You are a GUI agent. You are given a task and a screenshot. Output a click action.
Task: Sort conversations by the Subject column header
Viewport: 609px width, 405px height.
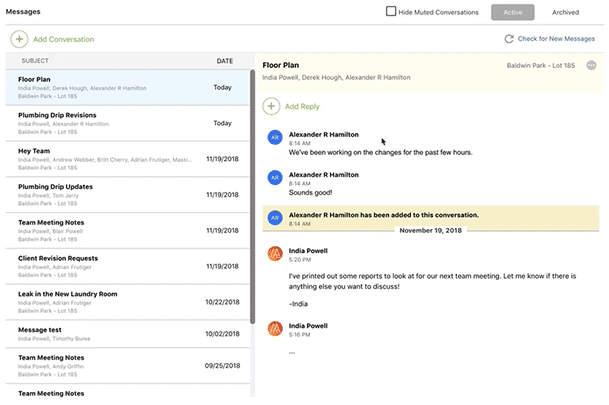34,61
